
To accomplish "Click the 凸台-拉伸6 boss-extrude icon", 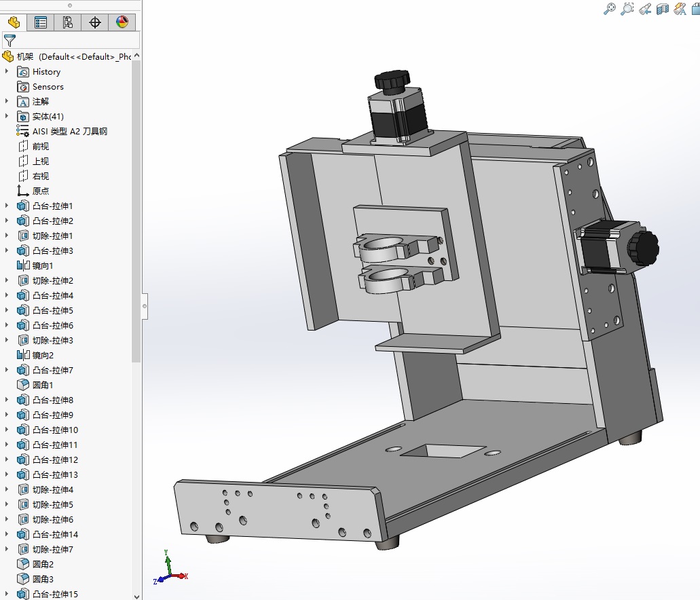I will pos(23,325).
